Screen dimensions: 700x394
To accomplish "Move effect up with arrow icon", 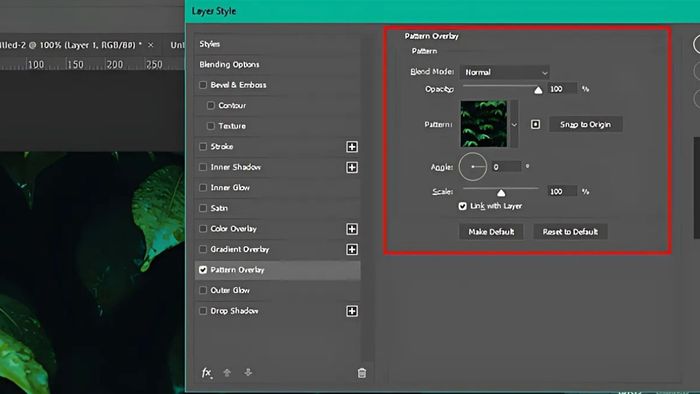I will [227, 373].
